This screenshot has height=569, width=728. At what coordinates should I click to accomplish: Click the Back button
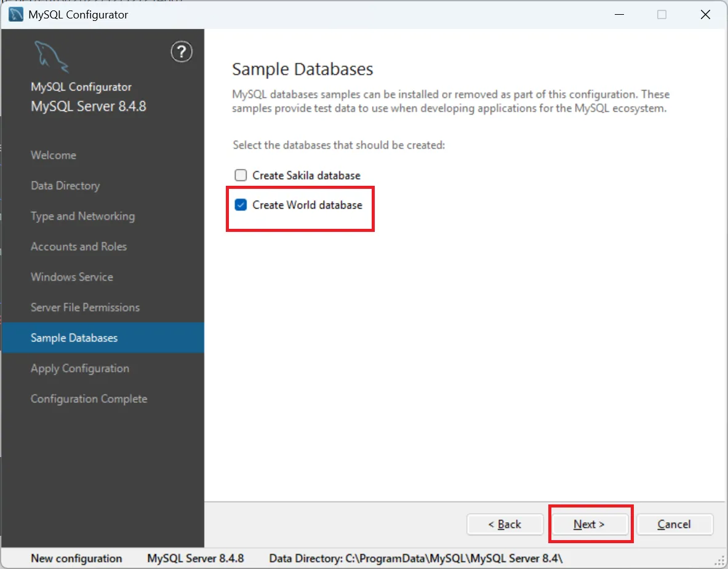click(x=505, y=525)
